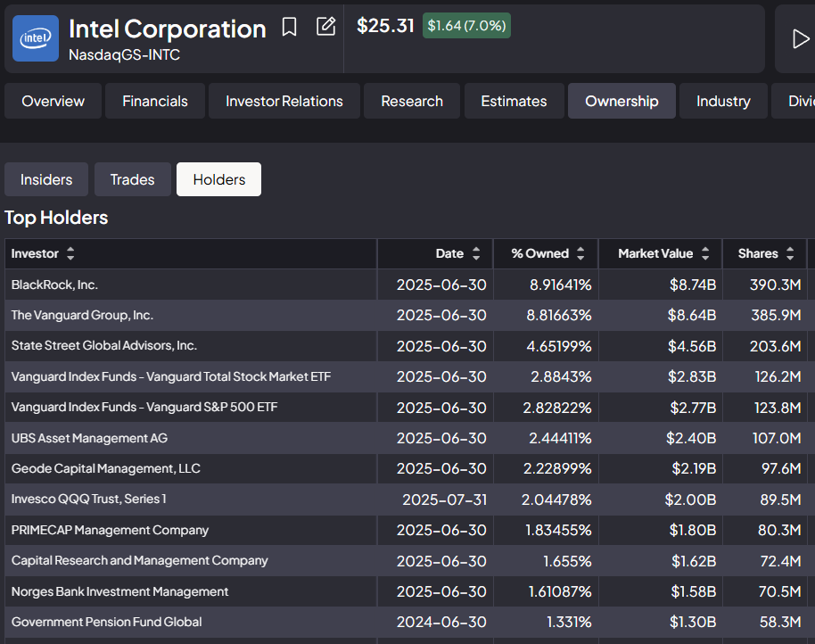Select the Ownership tab
The width and height of the screenshot is (815, 644).
click(x=622, y=101)
